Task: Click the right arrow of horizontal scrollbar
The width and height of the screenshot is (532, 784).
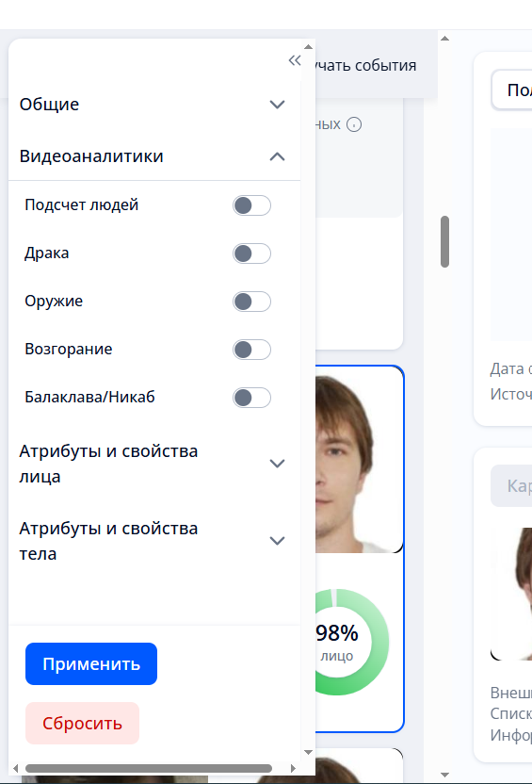Action: pos(293,768)
